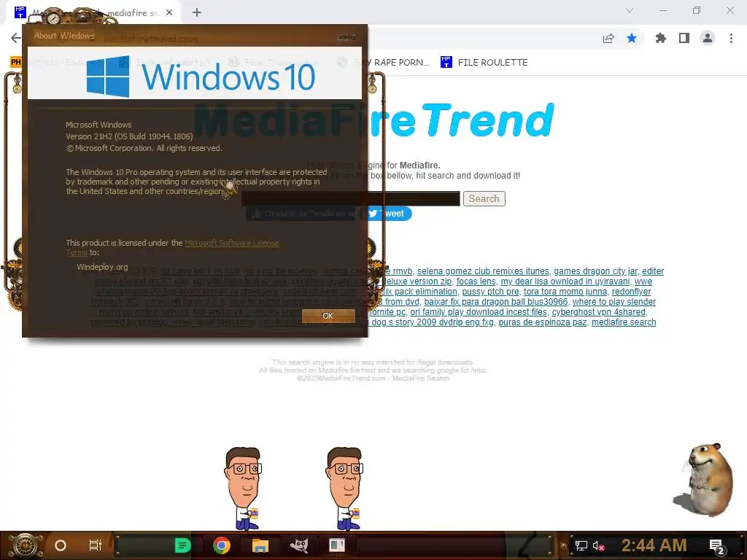Click the 'Version 21H2 (OS Build 19044.1806)' text
Image resolution: width=747 pixels, height=560 pixels.
coord(129,136)
